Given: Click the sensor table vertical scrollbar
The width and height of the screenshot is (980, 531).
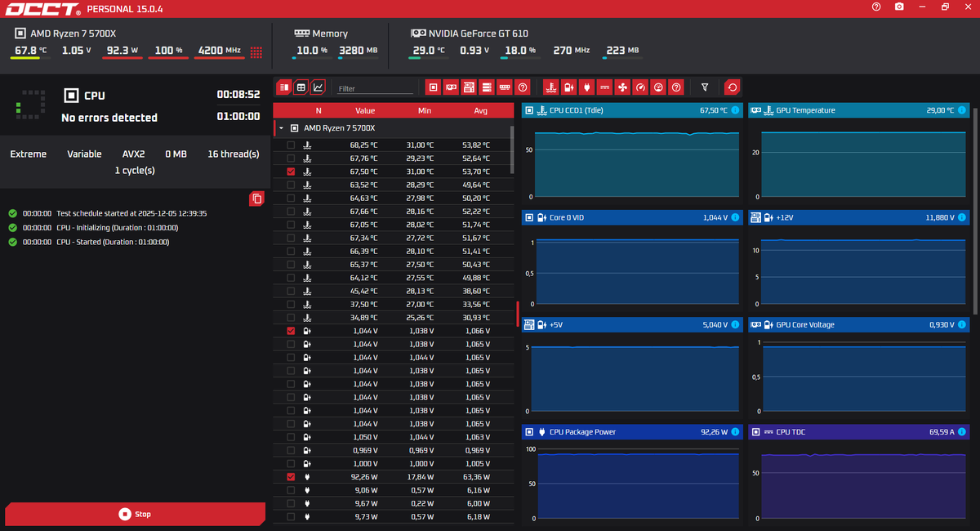Looking at the screenshot, I should (x=513, y=149).
